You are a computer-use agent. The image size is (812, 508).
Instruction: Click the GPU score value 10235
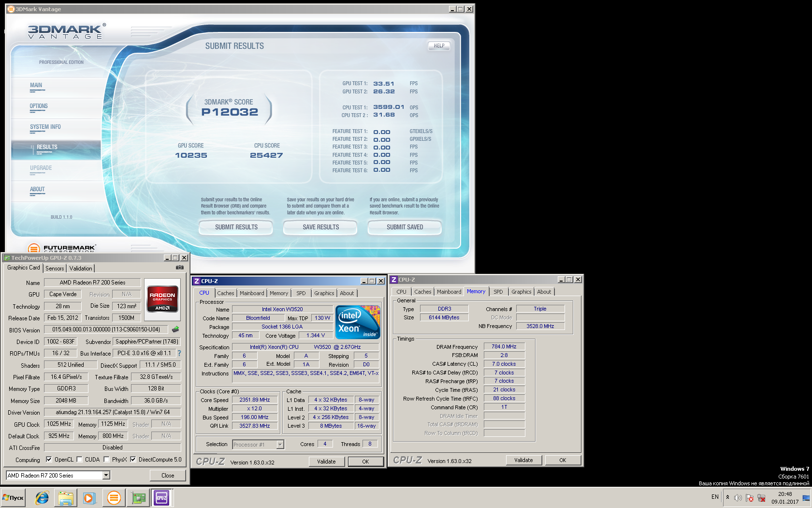click(x=191, y=155)
